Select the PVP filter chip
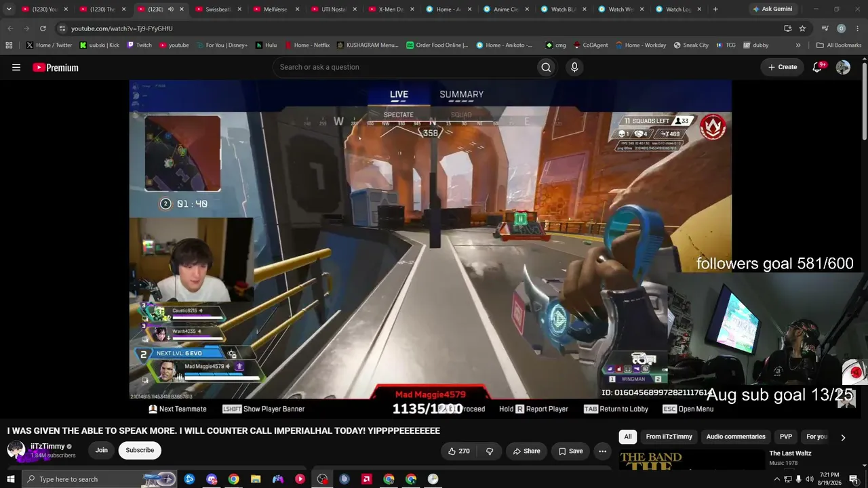Image resolution: width=868 pixels, height=488 pixels. (786, 437)
